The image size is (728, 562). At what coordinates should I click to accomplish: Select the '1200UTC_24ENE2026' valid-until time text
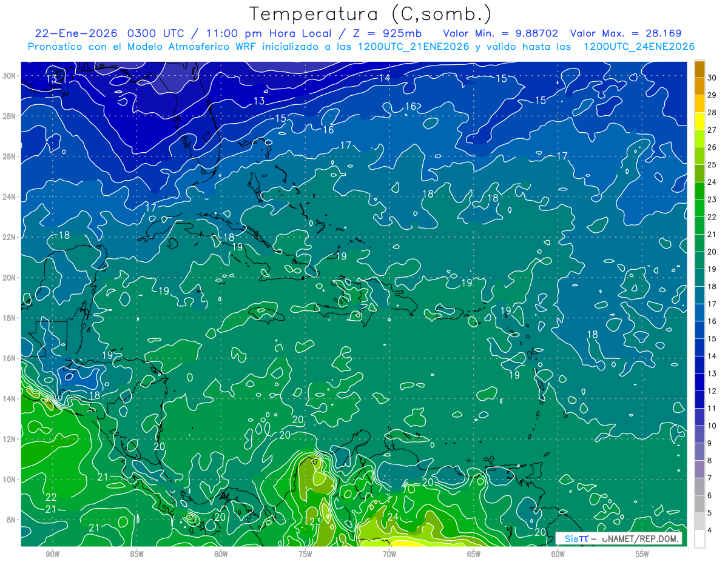(639, 47)
